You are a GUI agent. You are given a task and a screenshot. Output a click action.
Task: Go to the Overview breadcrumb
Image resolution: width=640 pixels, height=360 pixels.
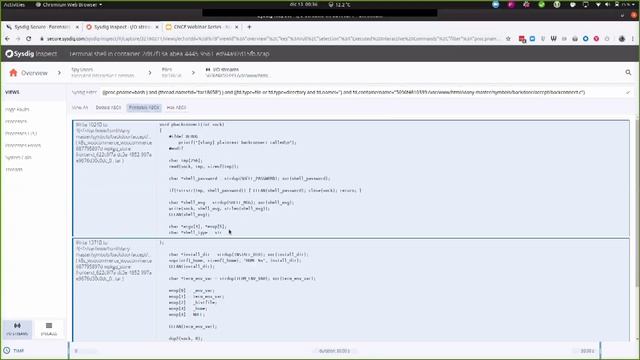pos(34,73)
